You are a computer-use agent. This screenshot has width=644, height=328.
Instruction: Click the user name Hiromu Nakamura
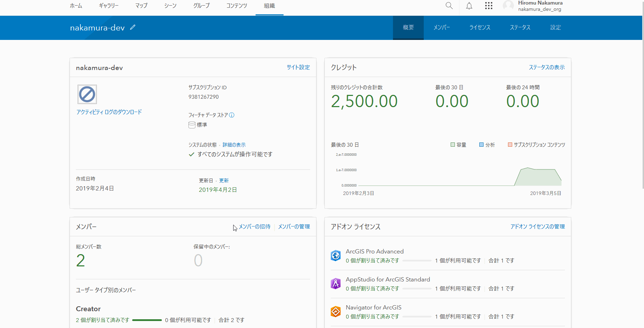click(540, 3)
